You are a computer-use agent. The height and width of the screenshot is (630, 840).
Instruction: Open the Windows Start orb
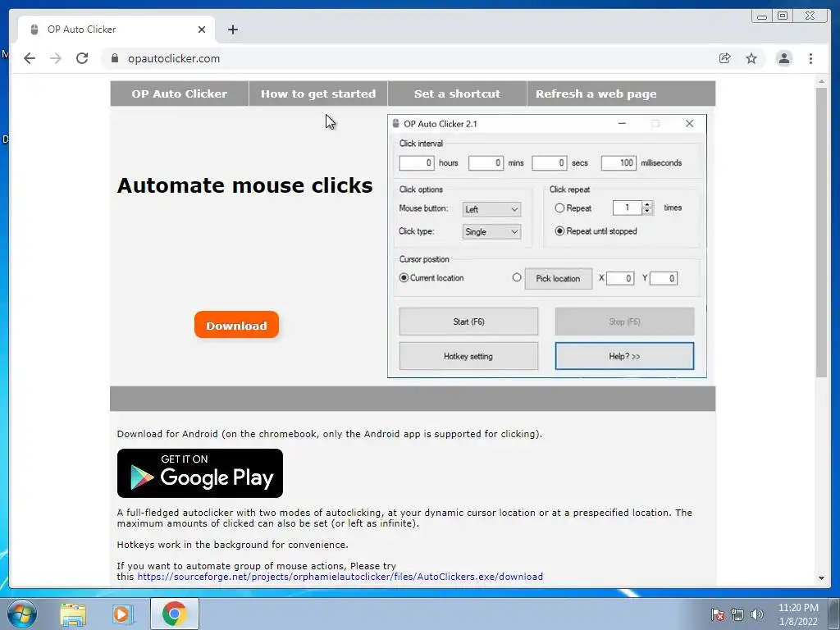click(x=22, y=614)
